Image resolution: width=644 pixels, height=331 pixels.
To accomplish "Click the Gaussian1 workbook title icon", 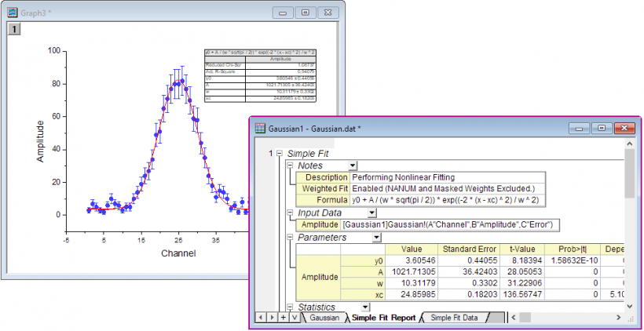I will click(260, 127).
